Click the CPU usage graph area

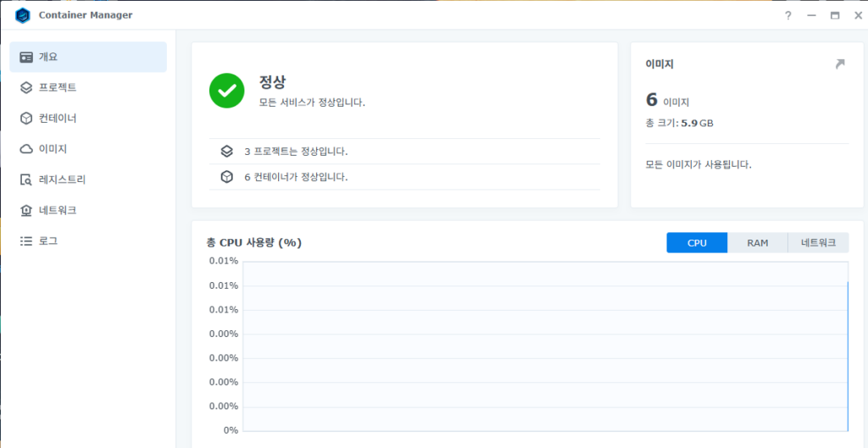pos(545,346)
